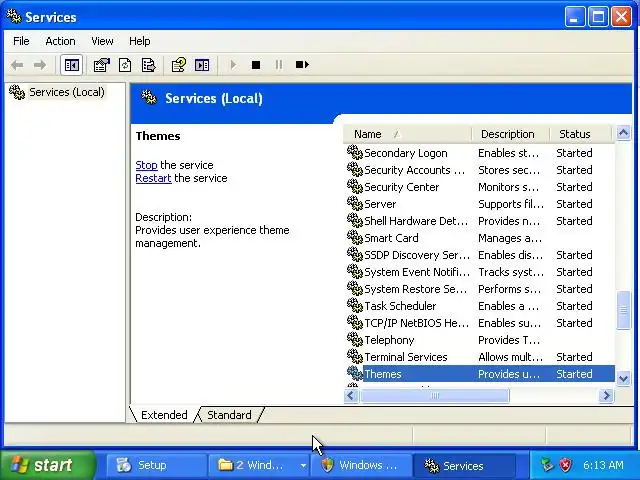640x480 pixels.
Task: Click the Forward arrow in toolbar
Action: click(x=40, y=65)
